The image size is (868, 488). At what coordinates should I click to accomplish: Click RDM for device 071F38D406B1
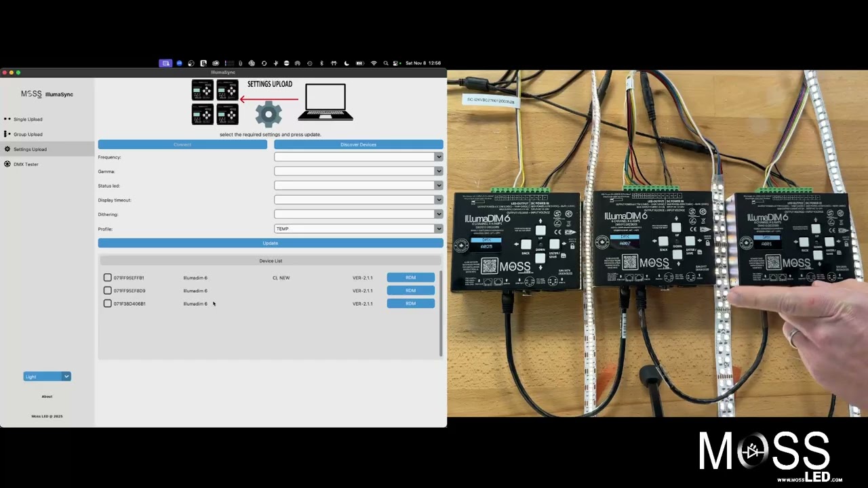pos(410,304)
